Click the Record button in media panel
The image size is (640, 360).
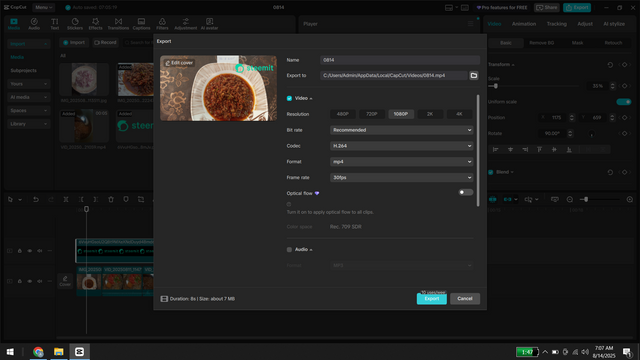(x=105, y=42)
